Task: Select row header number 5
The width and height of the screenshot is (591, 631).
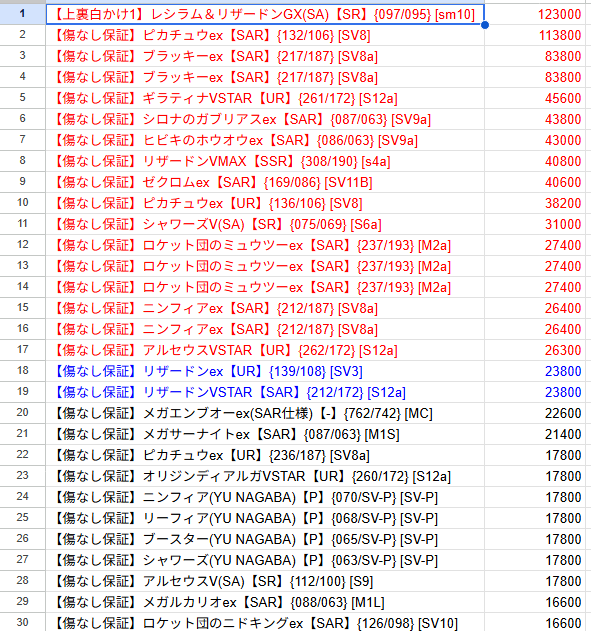Action: pos(23,98)
